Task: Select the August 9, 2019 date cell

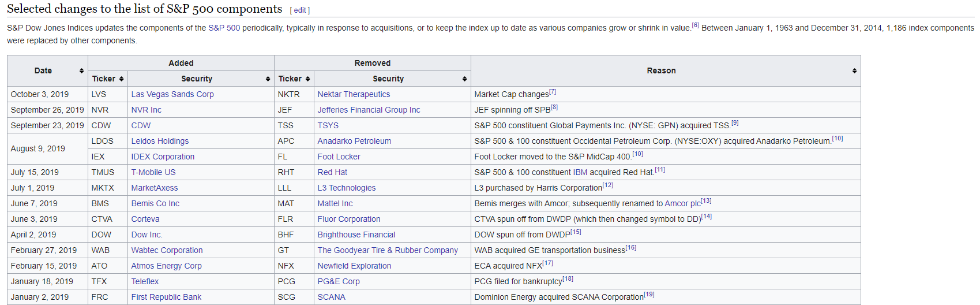Action: tap(47, 149)
